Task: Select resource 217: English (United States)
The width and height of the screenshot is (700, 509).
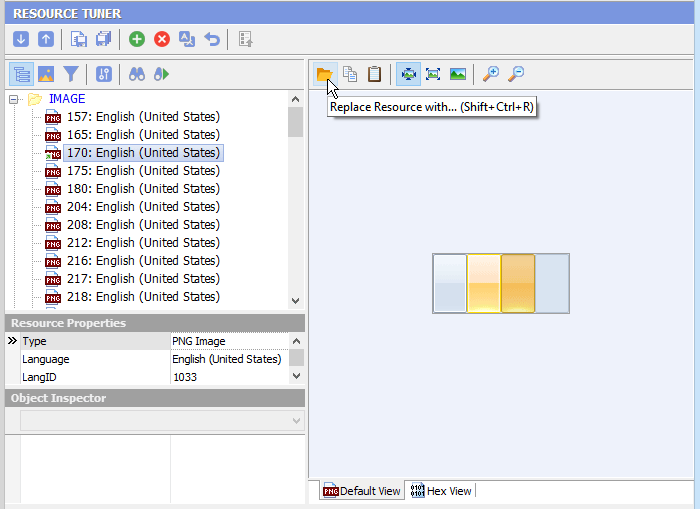Action: [x=143, y=279]
